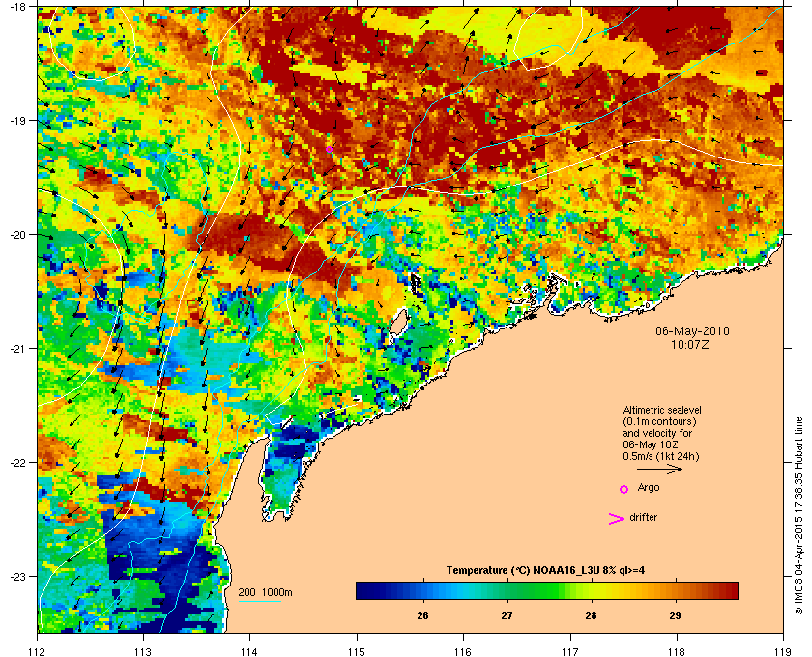Click colorbar tick label 28
The width and height of the screenshot is (812, 657).
point(591,615)
